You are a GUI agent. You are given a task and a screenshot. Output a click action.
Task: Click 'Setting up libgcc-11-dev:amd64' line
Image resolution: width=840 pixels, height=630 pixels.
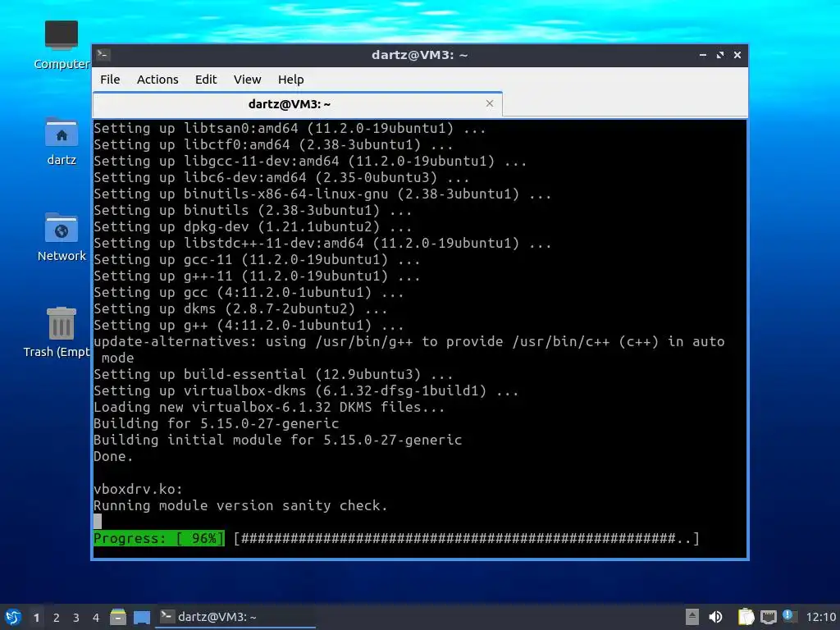click(310, 162)
